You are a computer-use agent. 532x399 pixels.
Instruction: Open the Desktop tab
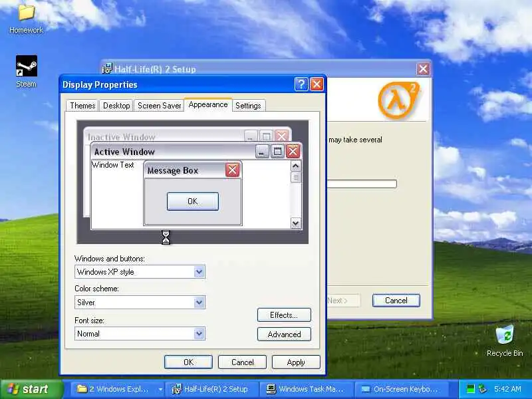116,106
